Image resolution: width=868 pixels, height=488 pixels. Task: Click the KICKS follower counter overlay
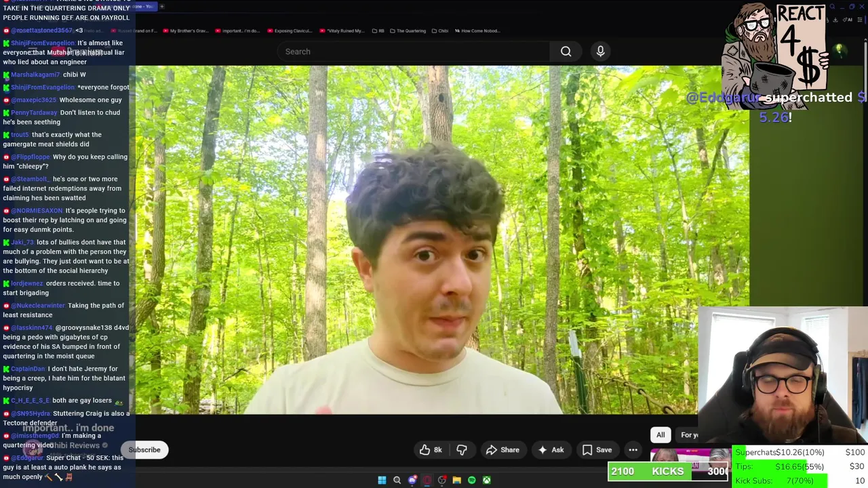click(668, 472)
